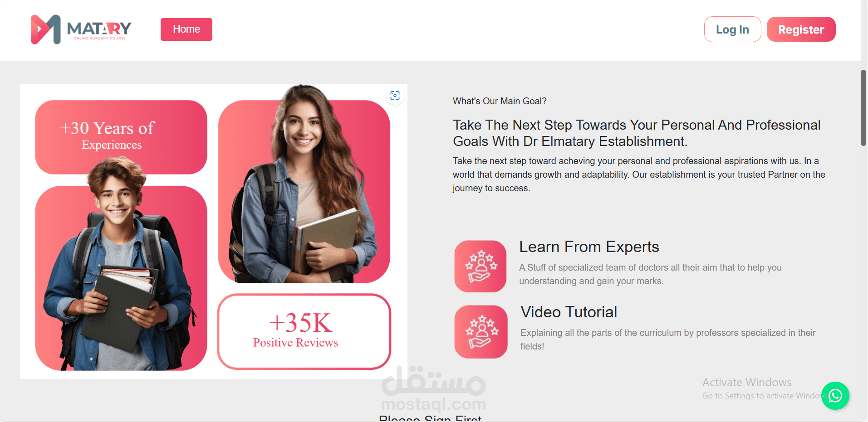Select the +30 Years of Experiences card
The width and height of the screenshot is (868, 422).
click(121, 137)
